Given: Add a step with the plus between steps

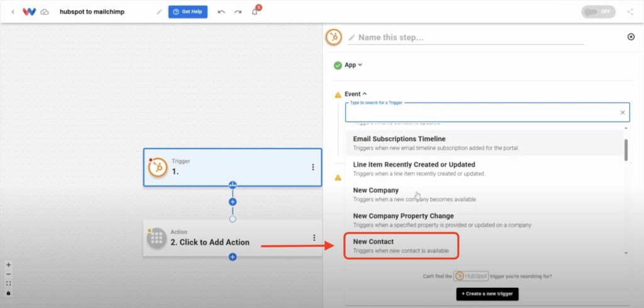Looking at the screenshot, I should tap(233, 202).
